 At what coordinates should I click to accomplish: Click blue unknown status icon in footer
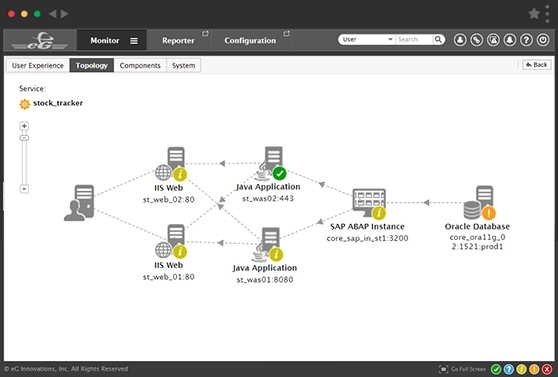(509, 369)
